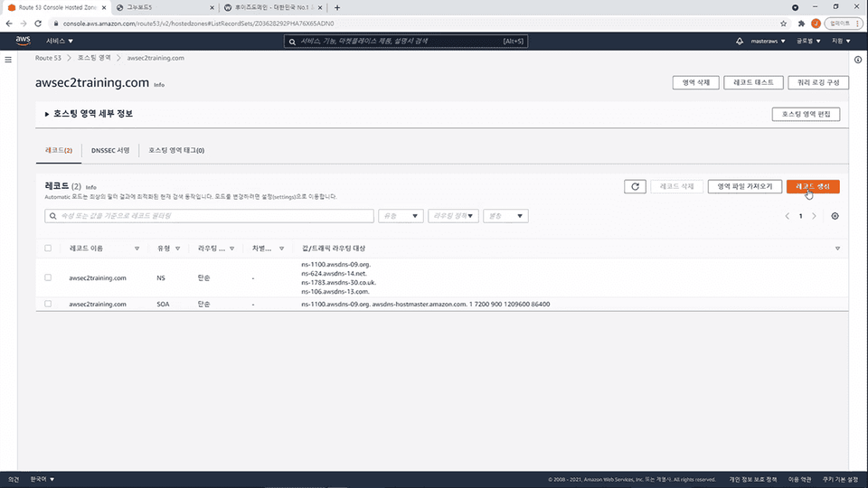Open the 서비스 menu dropdown
This screenshot has height=488, width=868.
(60, 41)
